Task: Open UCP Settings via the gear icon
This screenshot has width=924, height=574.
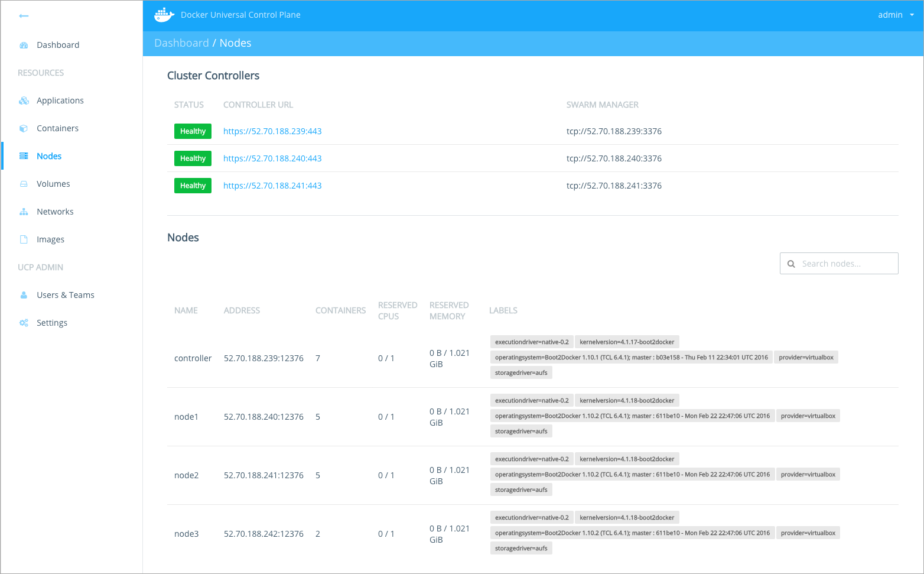Action: (x=24, y=322)
